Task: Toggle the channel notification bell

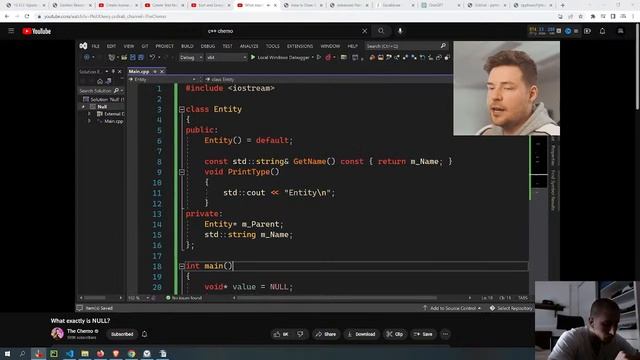Action: pos(144,334)
